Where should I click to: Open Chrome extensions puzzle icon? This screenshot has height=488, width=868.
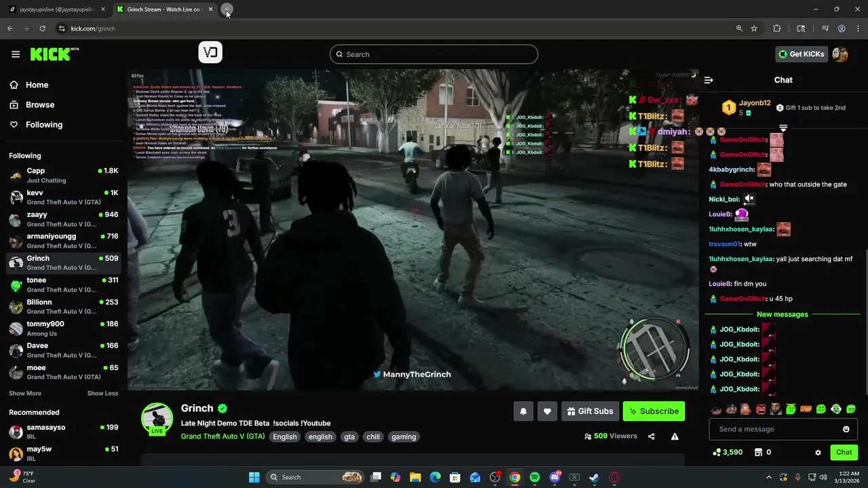coord(777,28)
